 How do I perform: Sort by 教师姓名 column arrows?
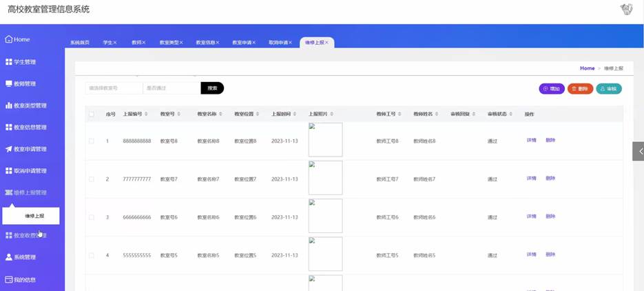click(437, 114)
